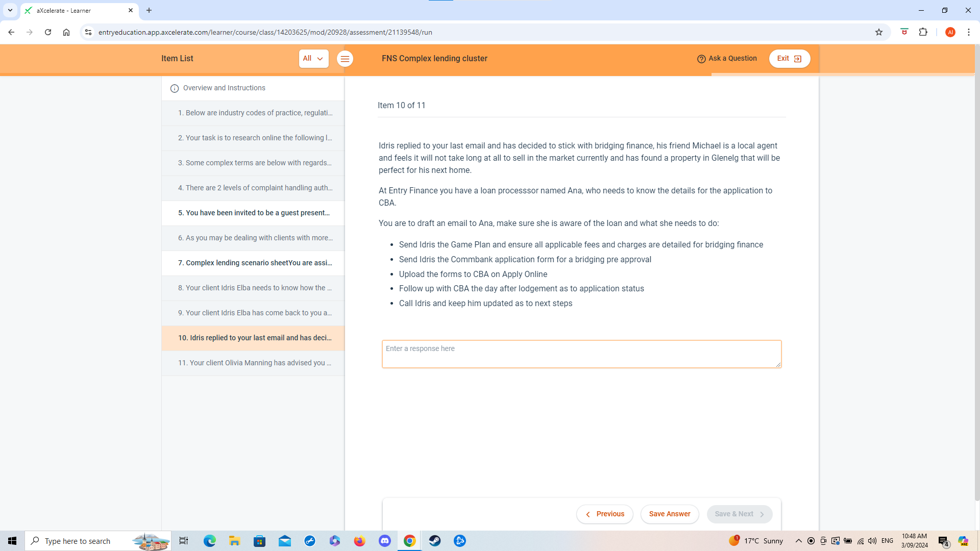Click the Save Answer button

pyautogui.click(x=669, y=514)
